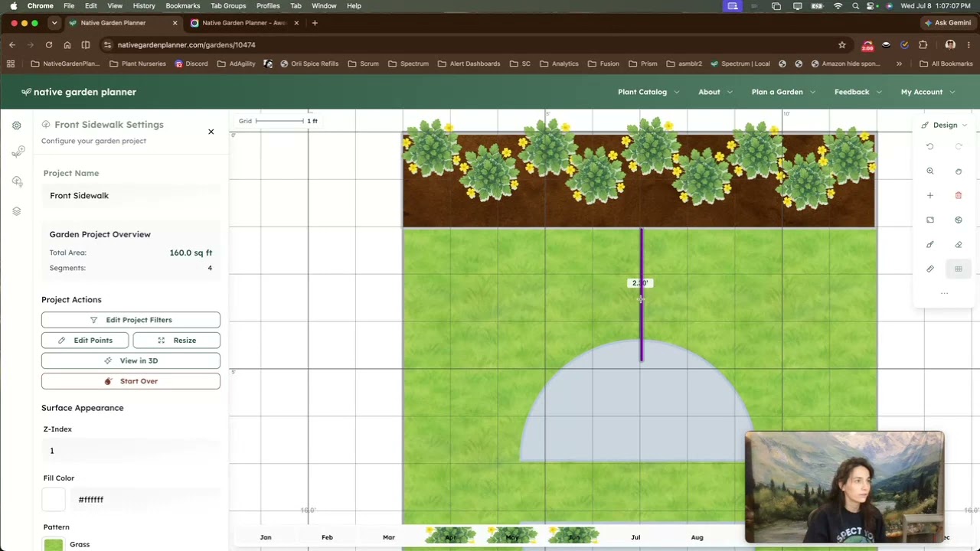Select the surface shape tool icon
Viewport: 980px width, 551px height.
pos(930,220)
